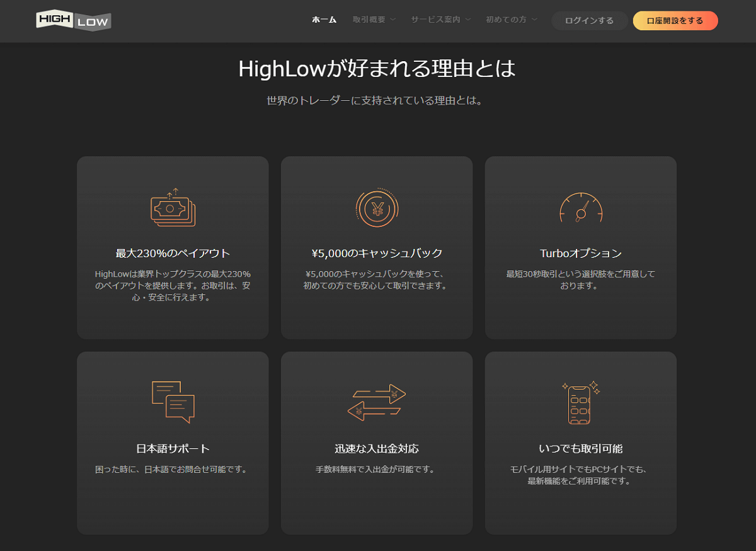Open the 取引概要 menu
This screenshot has height=551, width=756.
point(369,20)
